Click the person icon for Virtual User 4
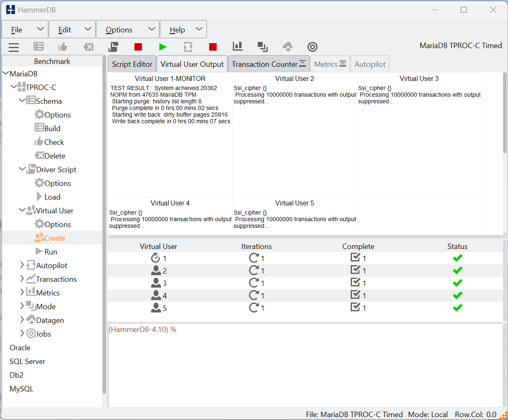 156,295
